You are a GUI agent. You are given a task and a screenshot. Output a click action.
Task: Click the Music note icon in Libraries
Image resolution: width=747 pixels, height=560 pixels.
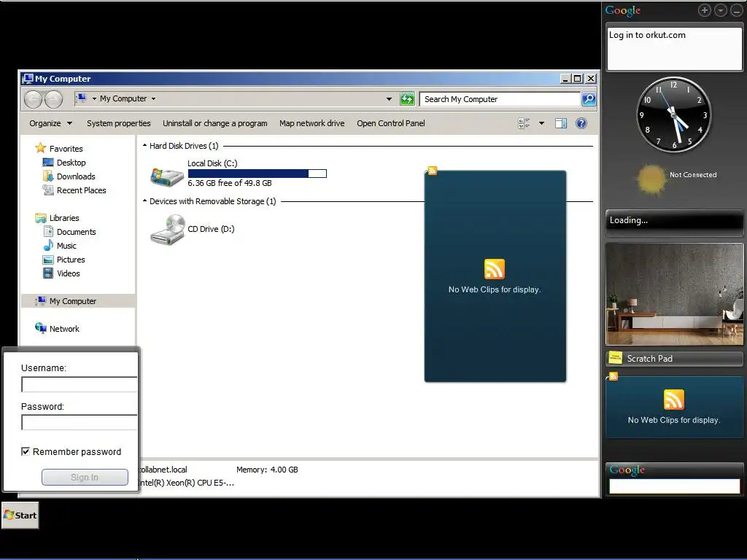tap(48, 245)
